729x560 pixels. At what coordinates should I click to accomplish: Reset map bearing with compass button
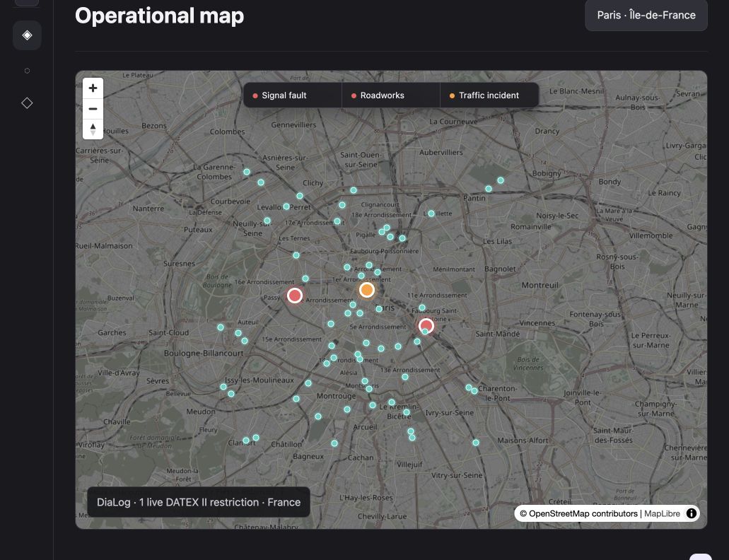[93, 129]
